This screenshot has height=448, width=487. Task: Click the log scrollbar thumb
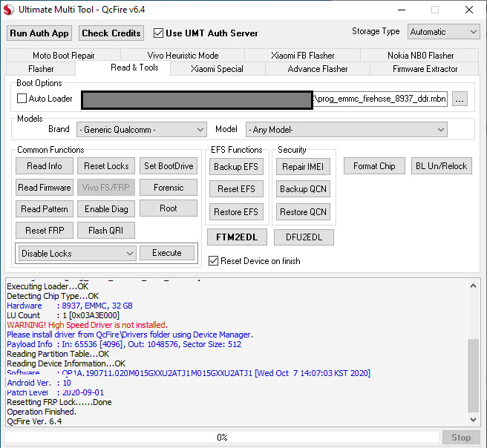474,376
